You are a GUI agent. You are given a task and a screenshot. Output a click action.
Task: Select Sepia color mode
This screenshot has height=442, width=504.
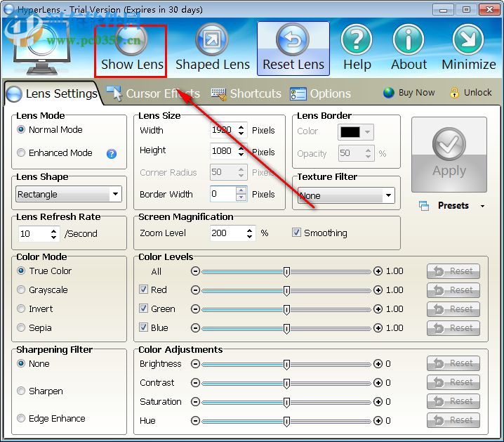21,327
